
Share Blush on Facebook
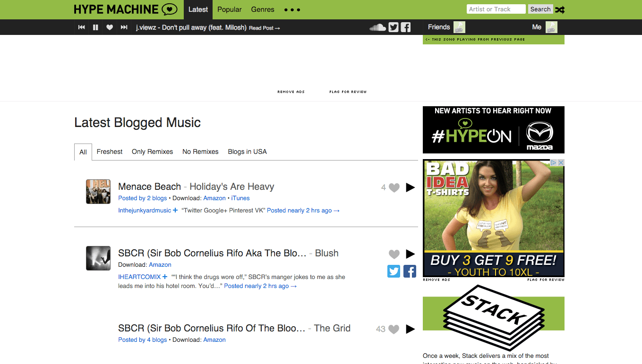(410, 271)
